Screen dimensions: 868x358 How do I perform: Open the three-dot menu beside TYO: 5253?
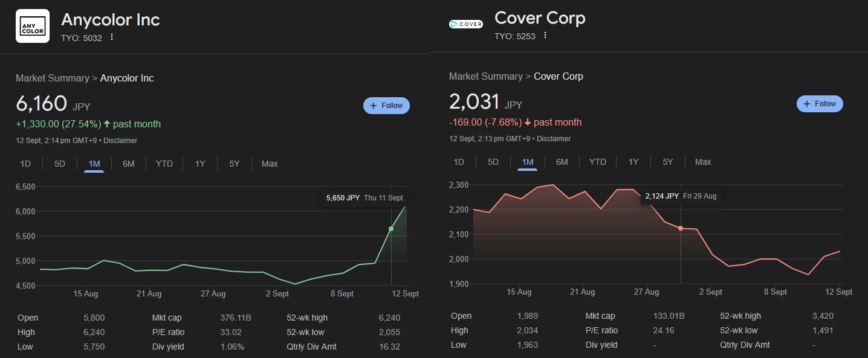click(x=545, y=36)
